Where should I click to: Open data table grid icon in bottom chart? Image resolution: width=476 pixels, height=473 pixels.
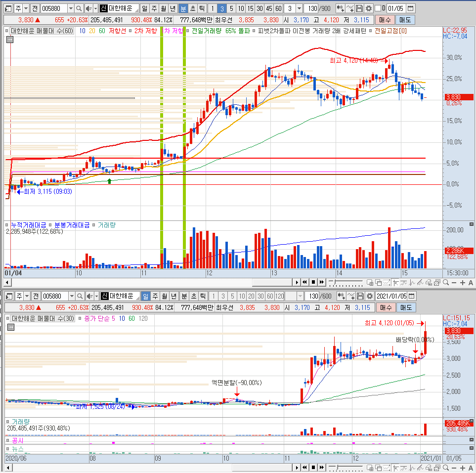11,327
